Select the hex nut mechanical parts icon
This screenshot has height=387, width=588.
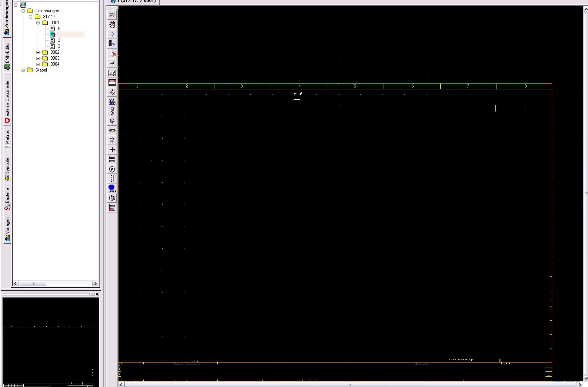click(112, 198)
